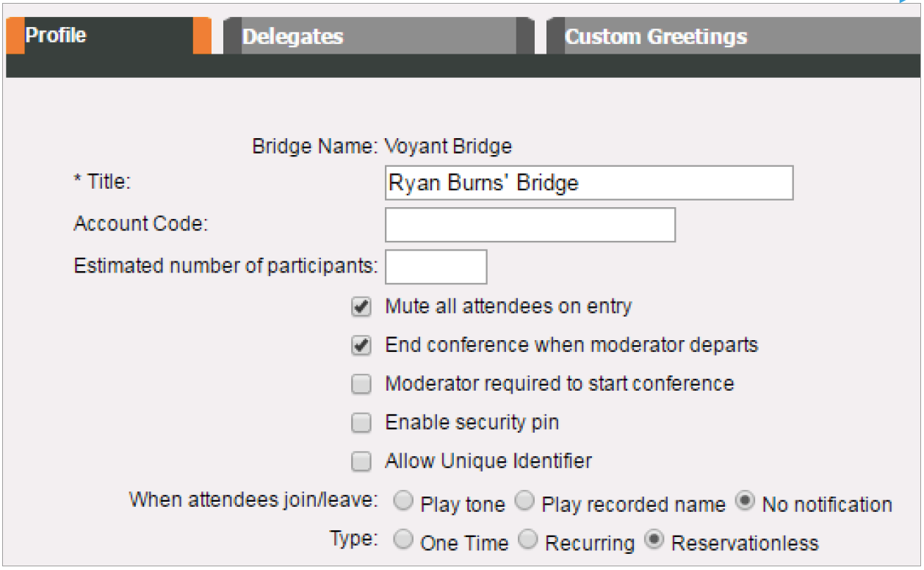Select the No notification radio button
Screen dimensions: 924x570
click(745, 502)
